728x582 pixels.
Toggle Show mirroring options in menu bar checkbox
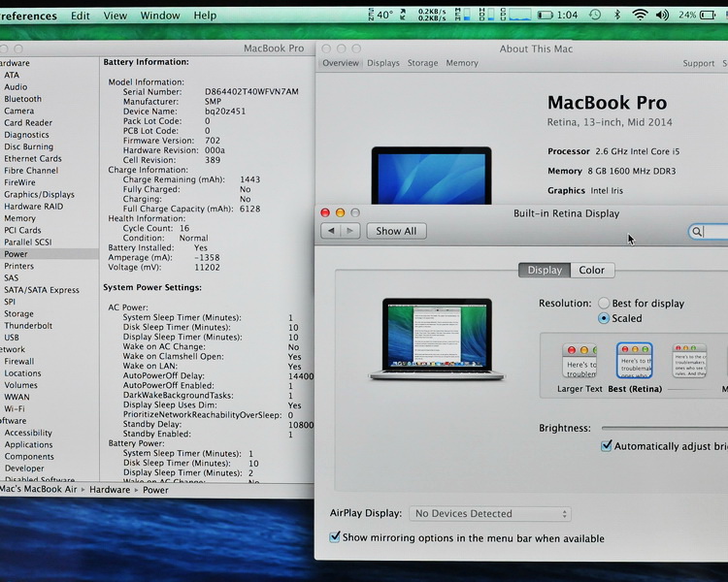point(334,537)
